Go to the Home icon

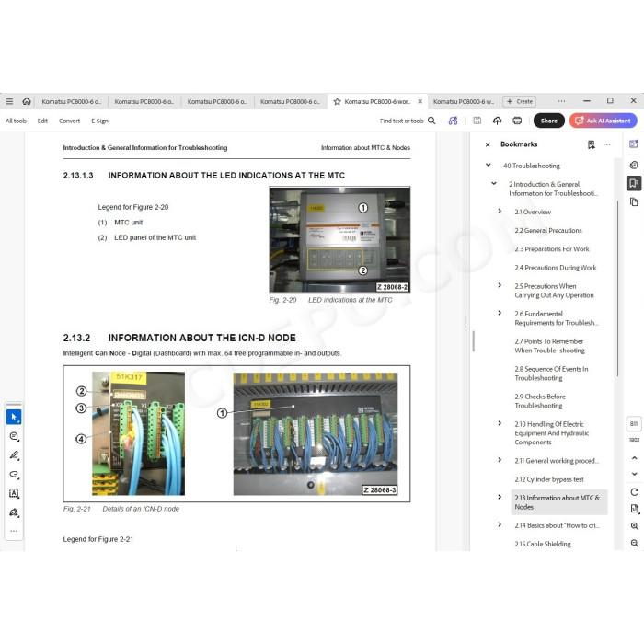click(27, 101)
